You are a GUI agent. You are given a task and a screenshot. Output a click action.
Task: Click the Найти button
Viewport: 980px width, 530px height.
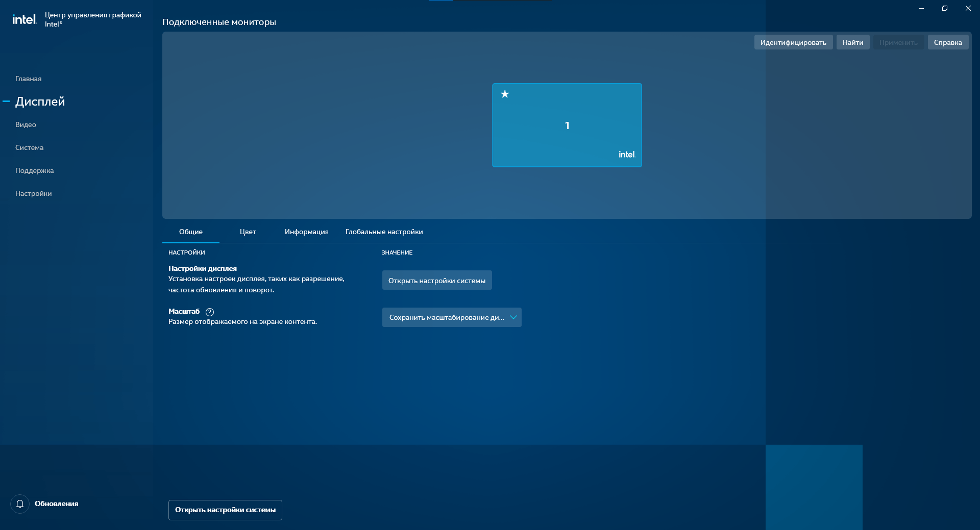click(853, 42)
